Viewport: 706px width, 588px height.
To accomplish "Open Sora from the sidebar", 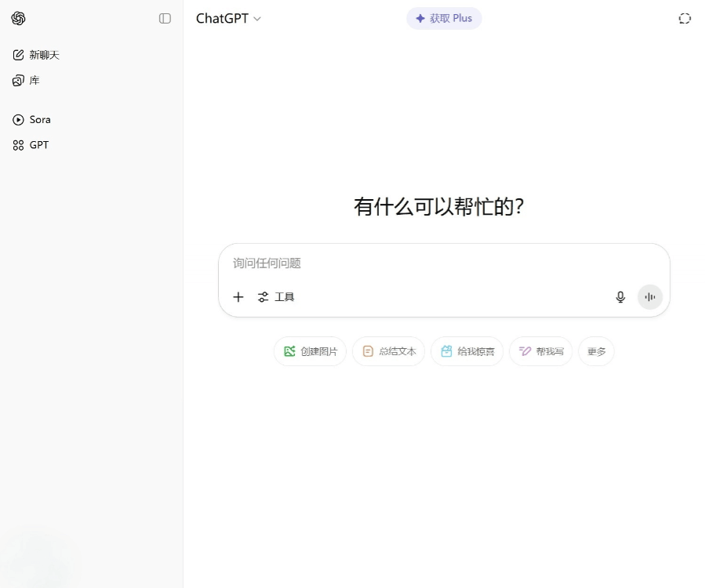I will [32, 119].
